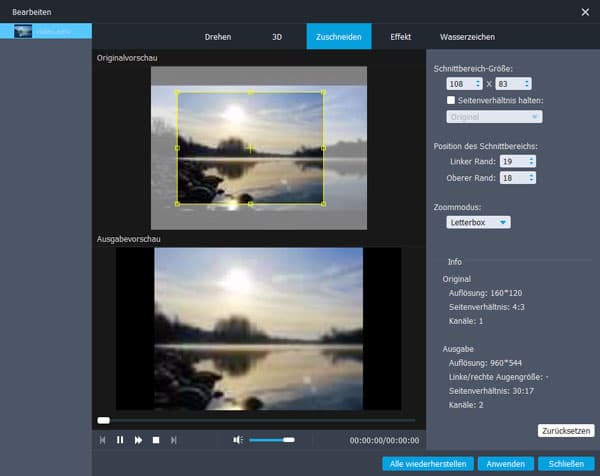Image resolution: width=600 pixels, height=476 pixels.
Task: Switch to the Drehen tab
Action: (217, 37)
